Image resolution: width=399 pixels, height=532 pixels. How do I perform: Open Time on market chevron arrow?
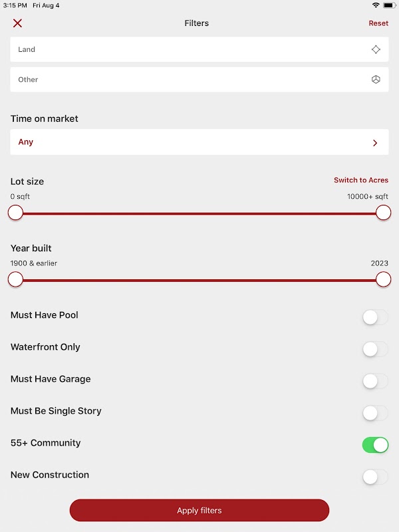click(x=375, y=143)
